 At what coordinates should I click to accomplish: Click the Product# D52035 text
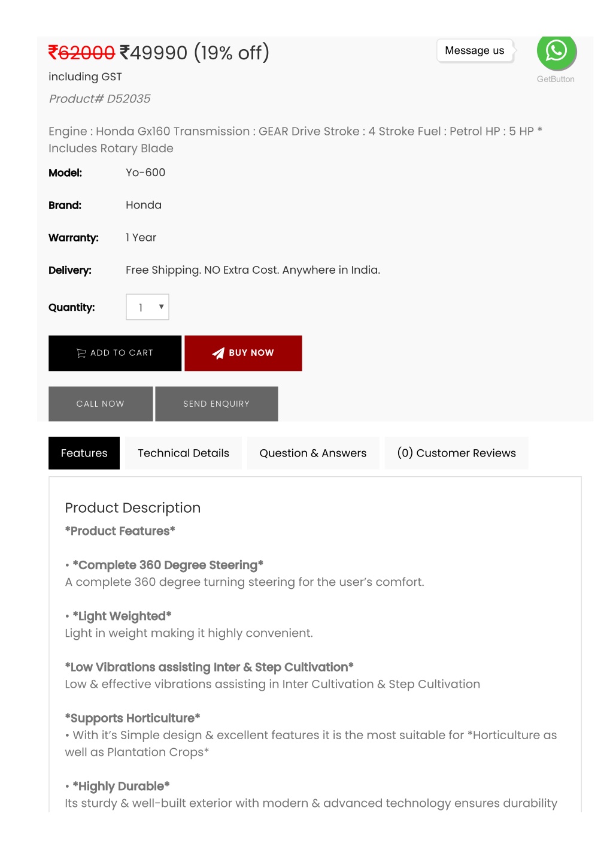point(99,99)
